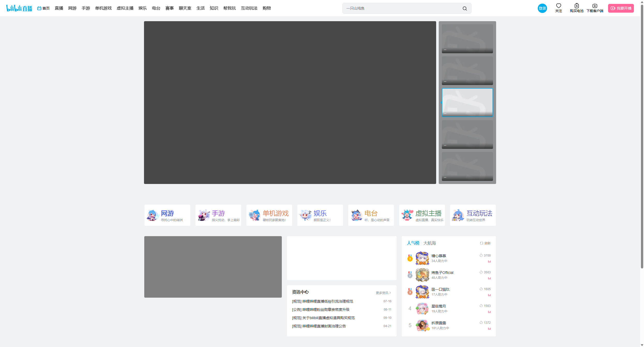Click the 我要开播 button
The height and width of the screenshot is (347, 644).
(621, 8)
